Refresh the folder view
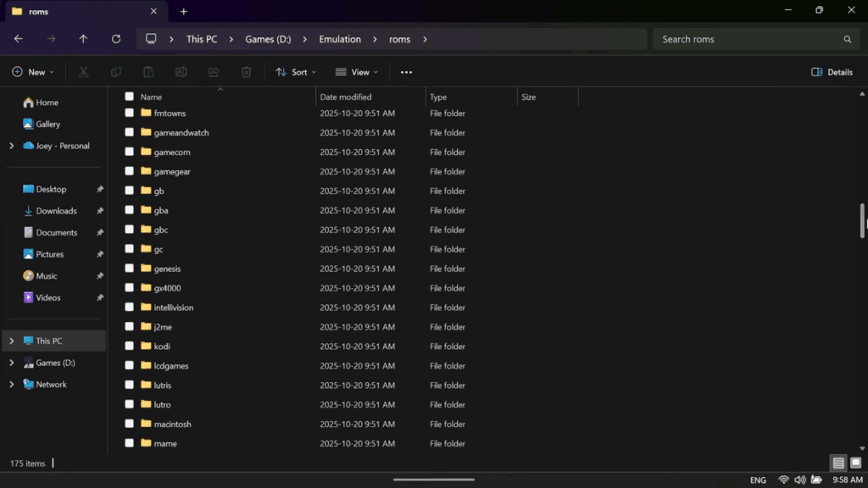868x488 pixels. coord(116,39)
